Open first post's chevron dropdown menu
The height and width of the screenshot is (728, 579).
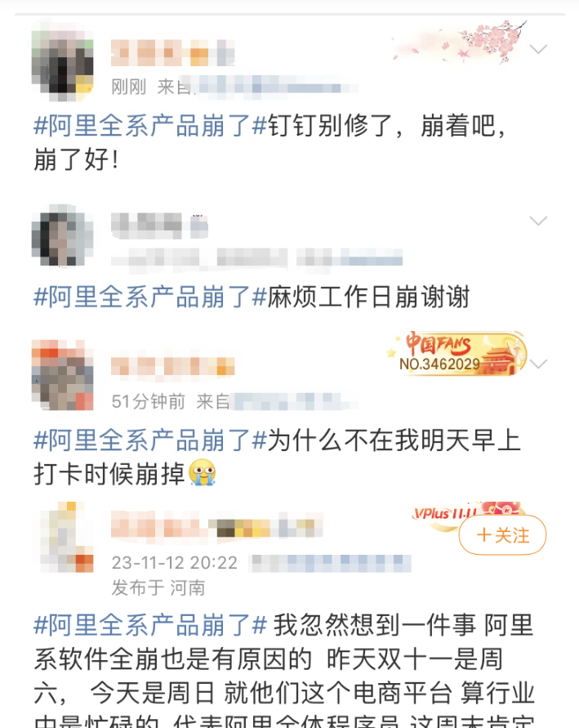pyautogui.click(x=538, y=49)
